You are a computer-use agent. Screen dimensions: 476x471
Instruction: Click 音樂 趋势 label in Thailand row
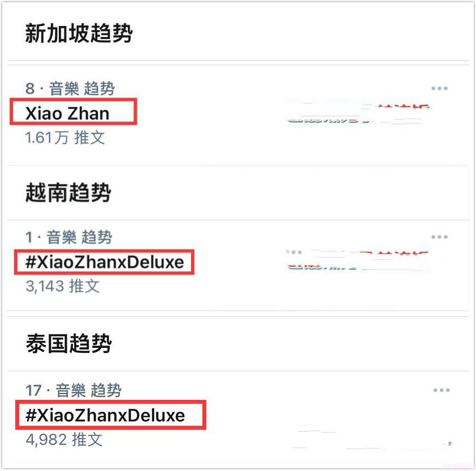pos(88,390)
